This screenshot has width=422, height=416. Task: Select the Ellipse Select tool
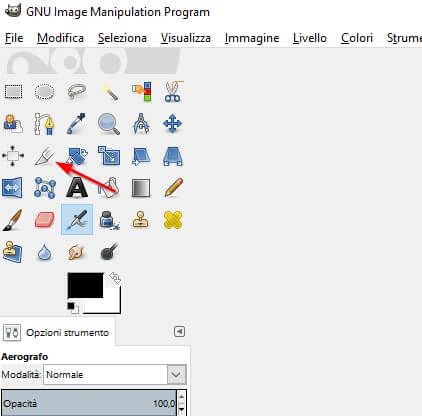click(44, 91)
